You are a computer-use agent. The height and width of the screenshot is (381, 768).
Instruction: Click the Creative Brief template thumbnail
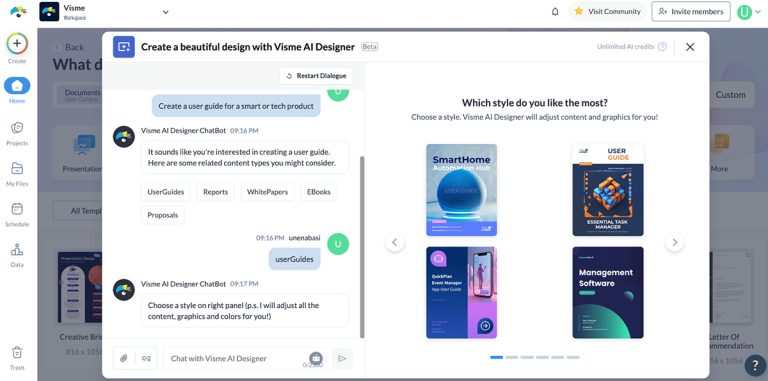(80, 287)
